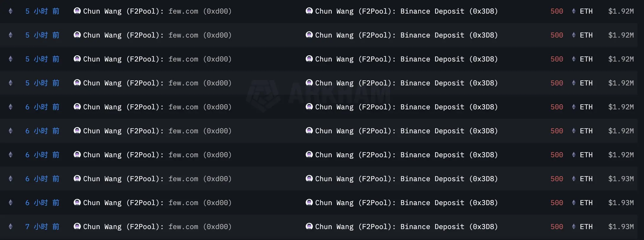Image resolution: width=644 pixels, height=240 pixels.
Task: Click the ETH token icon in the 7 小时前 row
Action: (x=574, y=227)
